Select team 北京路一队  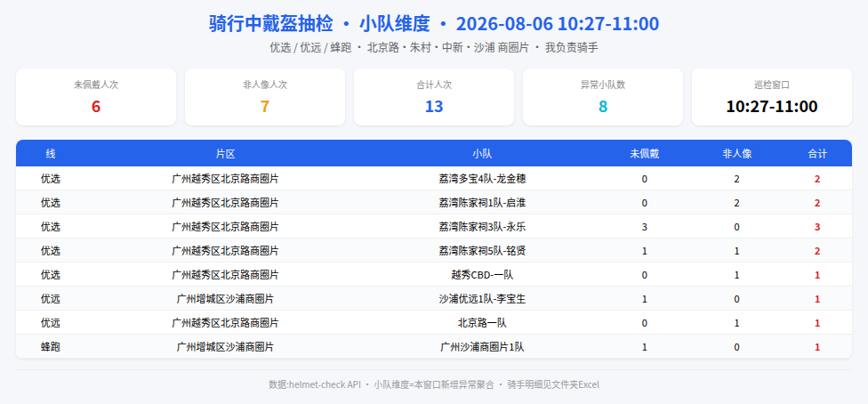pyautogui.click(x=482, y=323)
